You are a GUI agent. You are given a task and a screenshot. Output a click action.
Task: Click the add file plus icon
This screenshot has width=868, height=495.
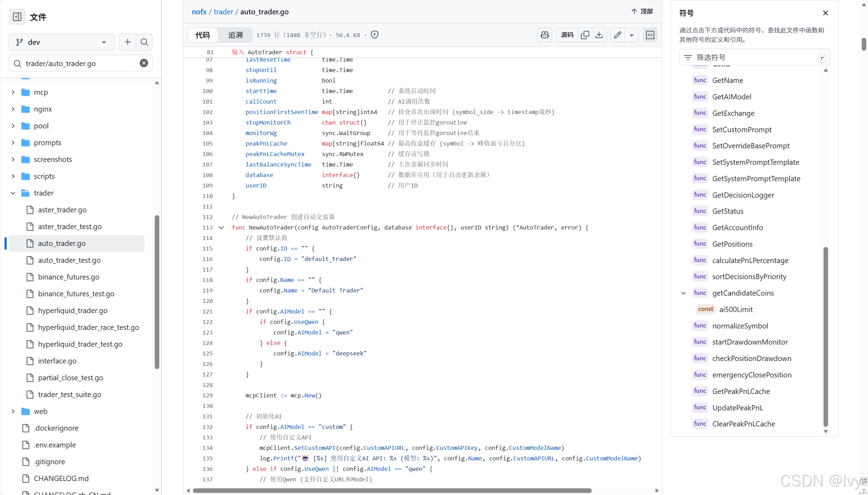pyautogui.click(x=127, y=42)
